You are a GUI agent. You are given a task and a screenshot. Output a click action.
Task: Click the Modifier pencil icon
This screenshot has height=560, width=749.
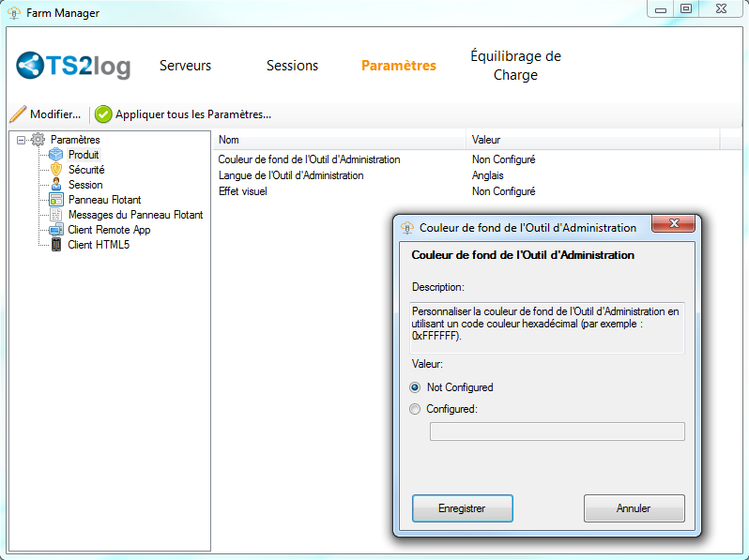[18, 114]
